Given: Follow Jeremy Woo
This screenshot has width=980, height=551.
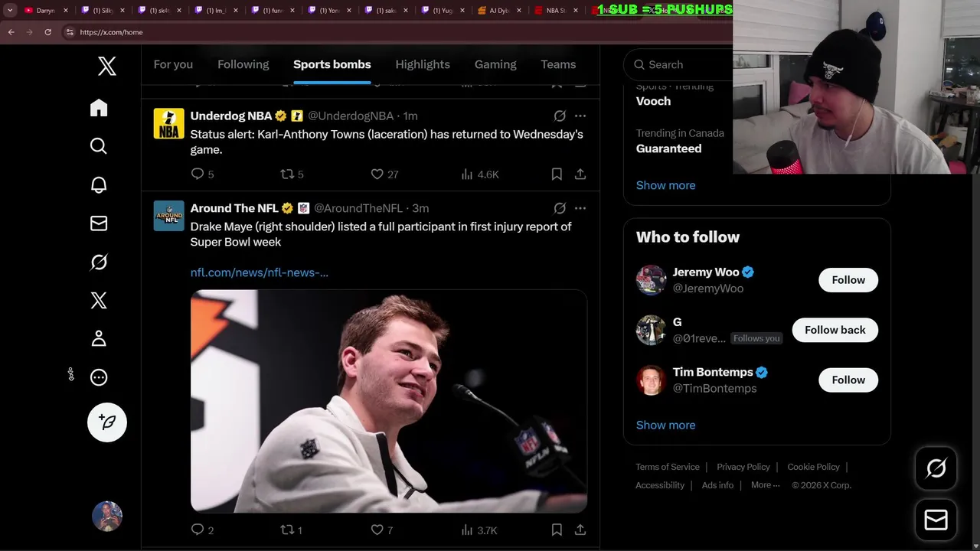Looking at the screenshot, I should 848,280.
